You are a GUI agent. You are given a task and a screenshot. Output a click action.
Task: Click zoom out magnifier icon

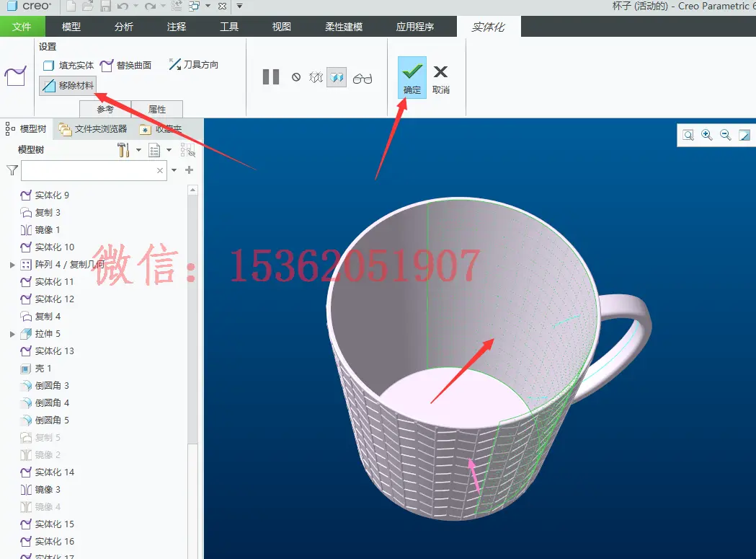[725, 135]
